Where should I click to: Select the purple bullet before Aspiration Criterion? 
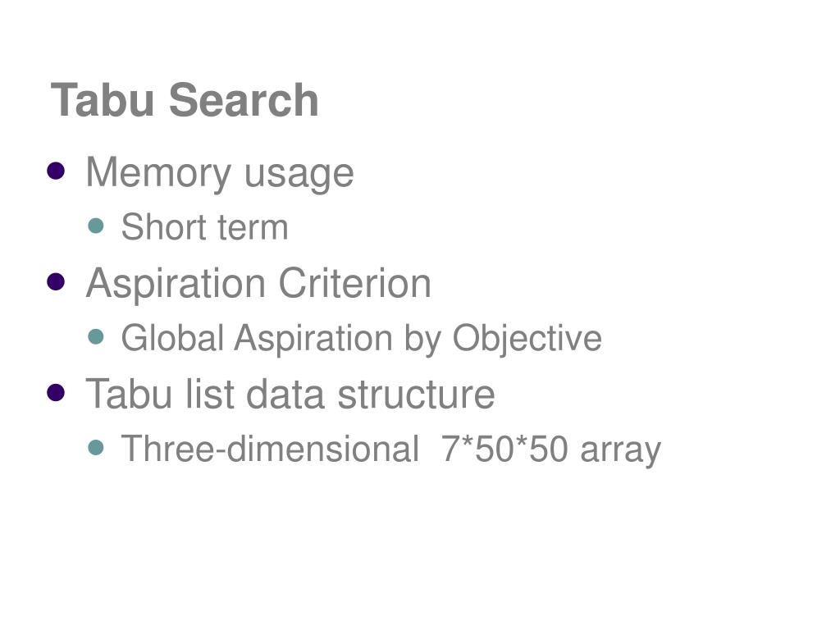(x=56, y=282)
